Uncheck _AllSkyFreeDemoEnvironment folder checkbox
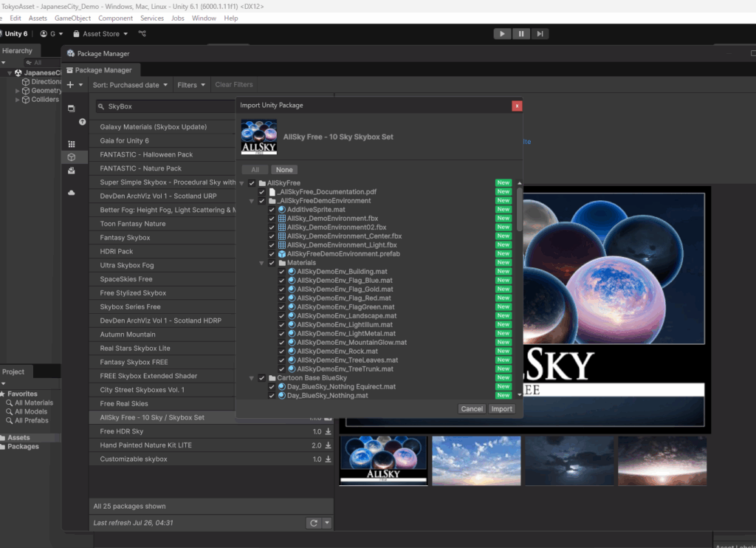This screenshot has height=548, width=756. (262, 201)
